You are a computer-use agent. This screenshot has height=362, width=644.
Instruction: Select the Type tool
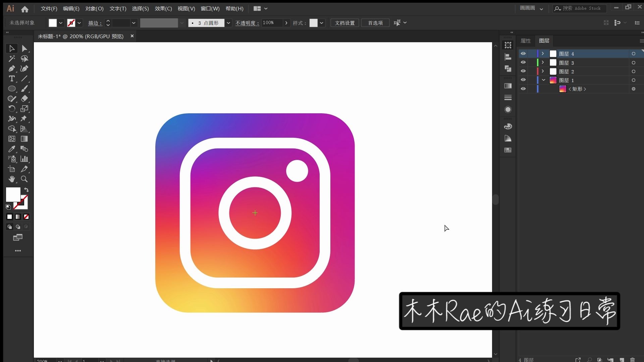[12, 79]
